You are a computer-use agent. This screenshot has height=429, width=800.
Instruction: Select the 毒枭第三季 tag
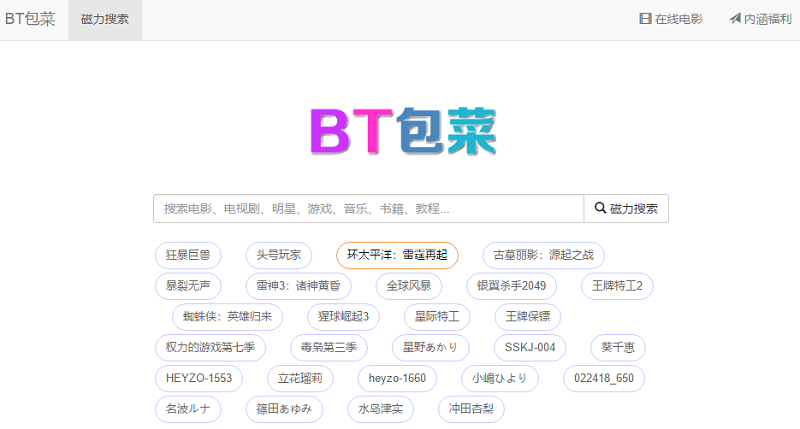[x=329, y=347]
